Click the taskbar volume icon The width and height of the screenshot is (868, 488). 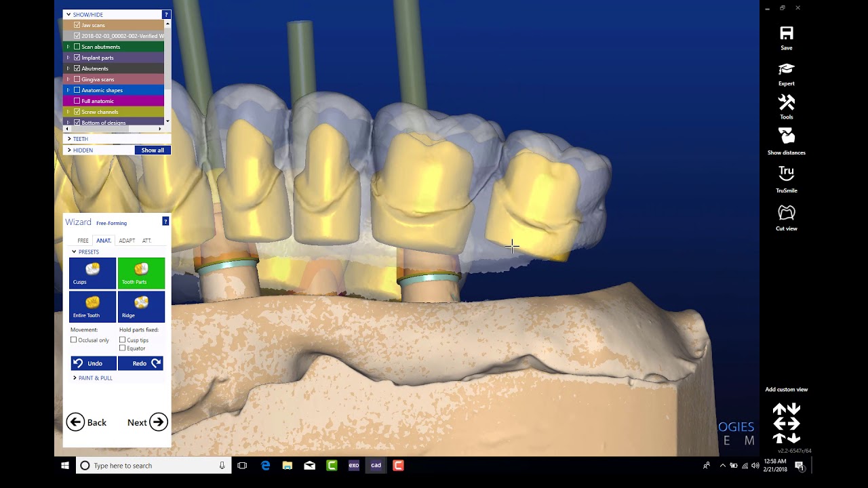(x=755, y=466)
